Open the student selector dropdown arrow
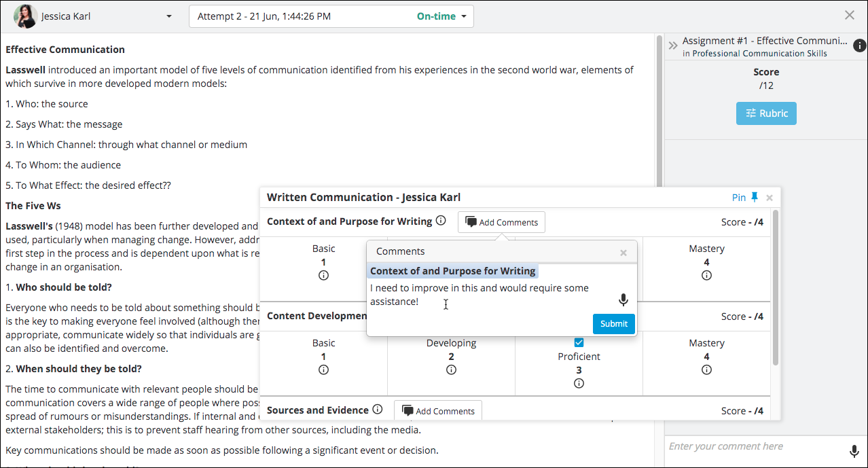 [x=169, y=17]
